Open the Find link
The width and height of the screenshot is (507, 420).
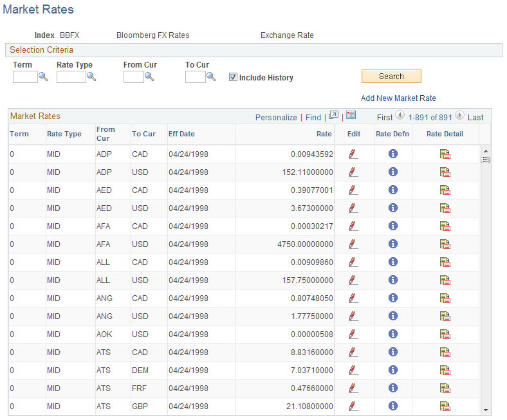tap(313, 117)
